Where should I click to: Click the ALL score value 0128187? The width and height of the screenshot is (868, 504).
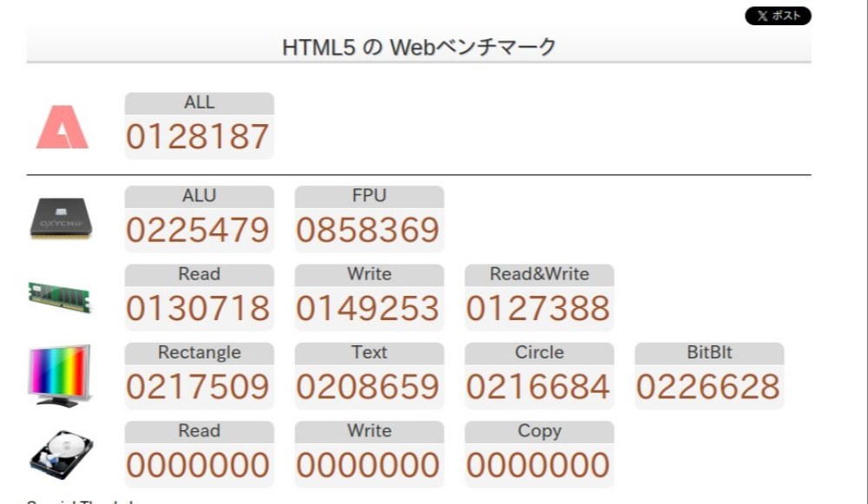pos(198,137)
